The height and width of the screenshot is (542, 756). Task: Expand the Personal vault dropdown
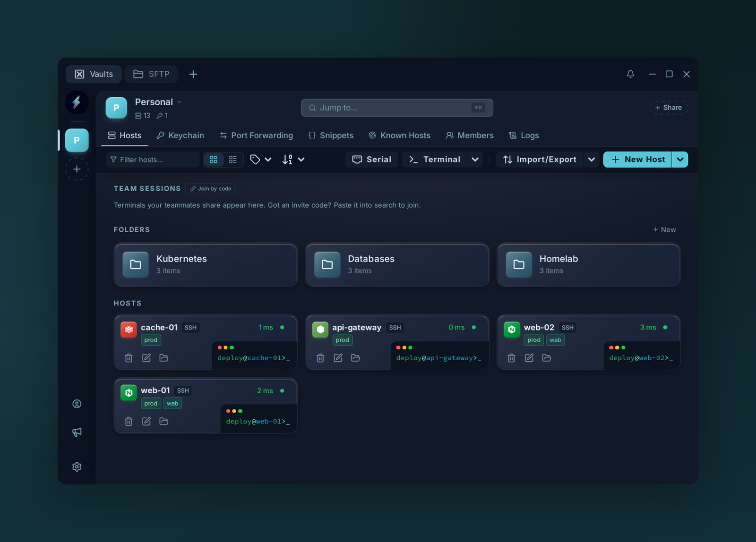(x=180, y=102)
